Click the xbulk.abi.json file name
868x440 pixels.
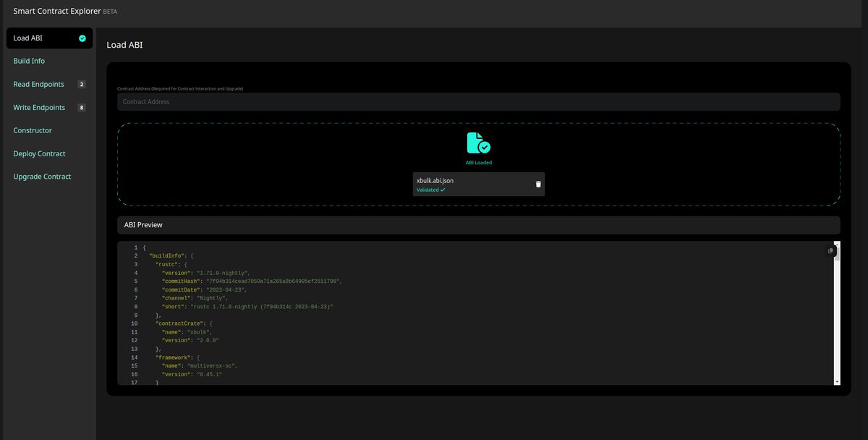435,180
